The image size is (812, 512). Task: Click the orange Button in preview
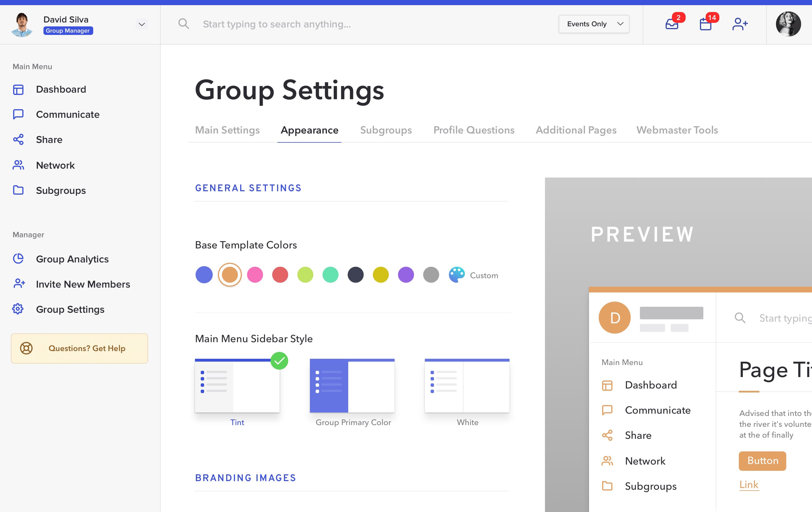763,461
